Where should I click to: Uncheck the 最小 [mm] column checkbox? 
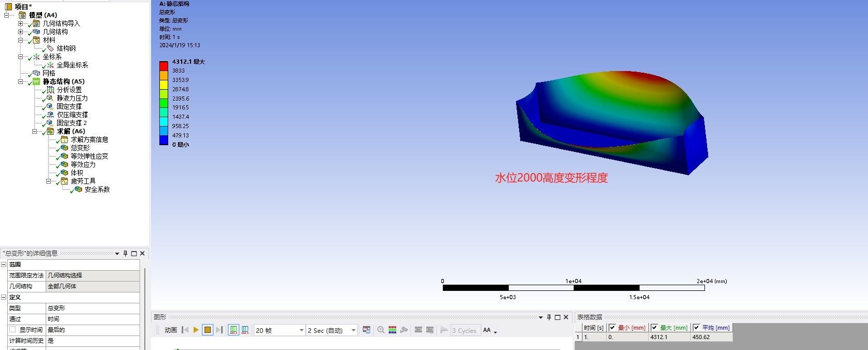click(x=613, y=327)
